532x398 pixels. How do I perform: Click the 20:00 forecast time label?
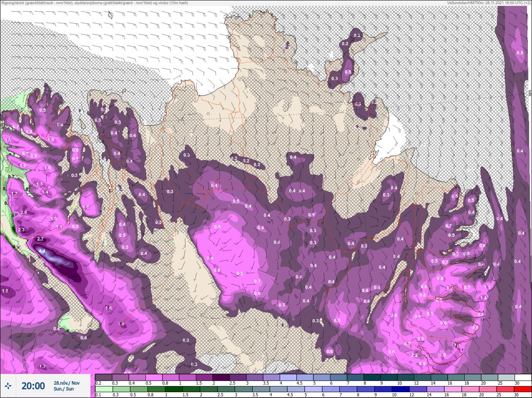[x=33, y=386]
